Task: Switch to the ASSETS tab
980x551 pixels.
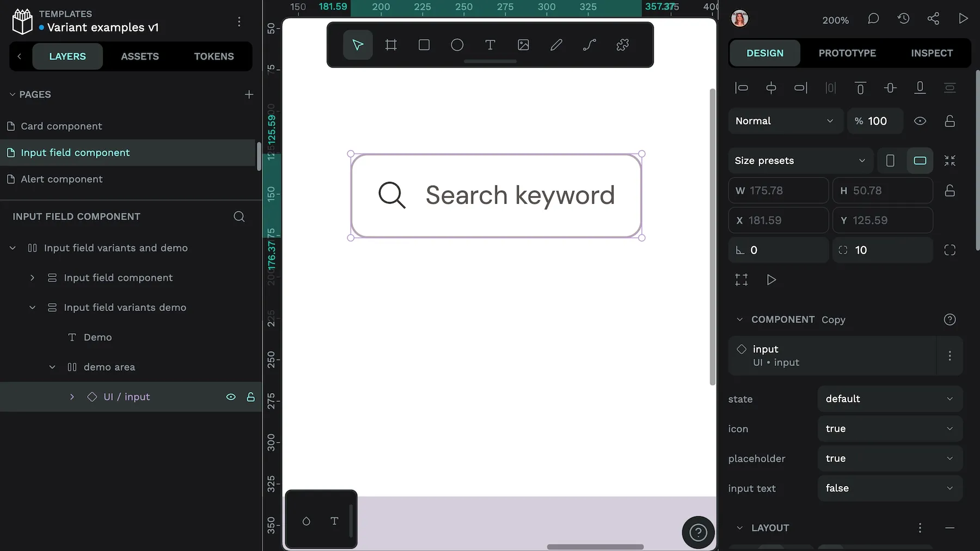Action: coord(140,56)
